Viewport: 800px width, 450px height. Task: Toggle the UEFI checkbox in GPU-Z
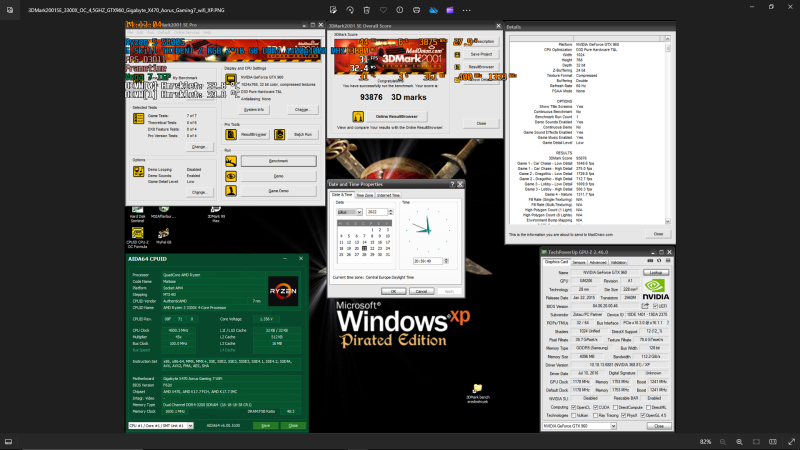656,306
